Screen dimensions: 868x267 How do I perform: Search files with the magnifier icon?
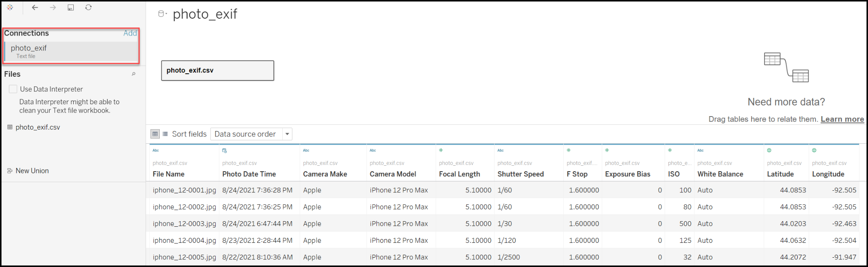point(134,74)
